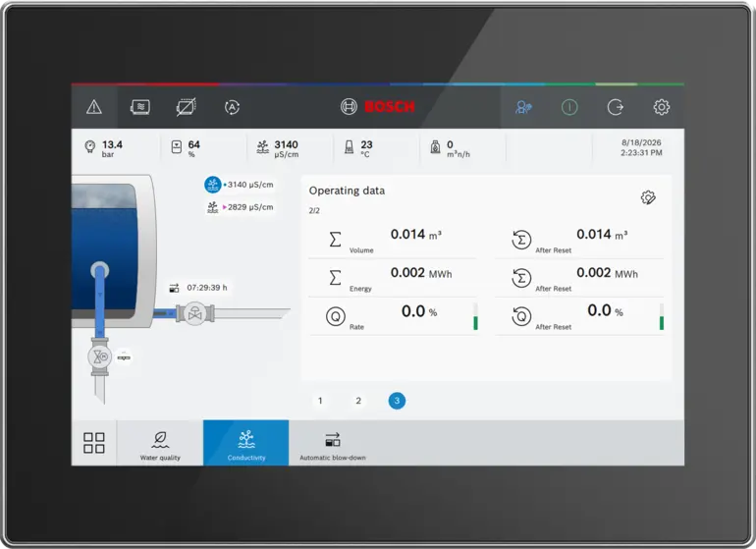Click the Operating data heading
The height and width of the screenshot is (549, 756).
(347, 191)
